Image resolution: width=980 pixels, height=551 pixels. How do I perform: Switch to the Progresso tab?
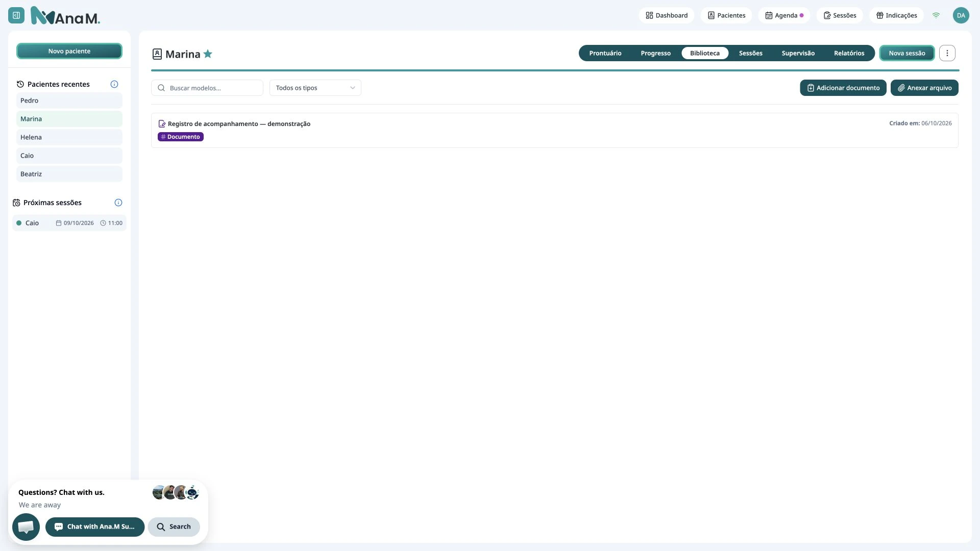tap(656, 53)
